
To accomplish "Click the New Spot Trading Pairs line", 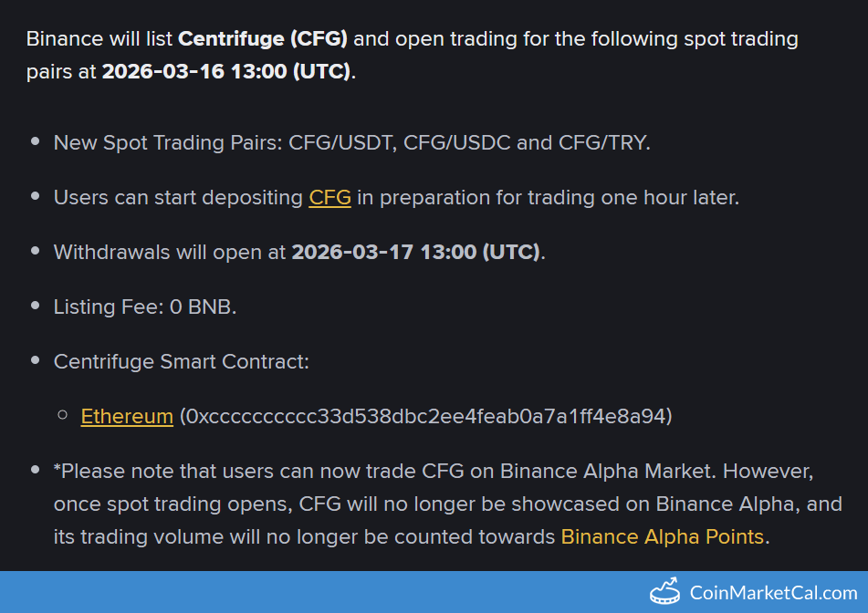I will [352, 142].
